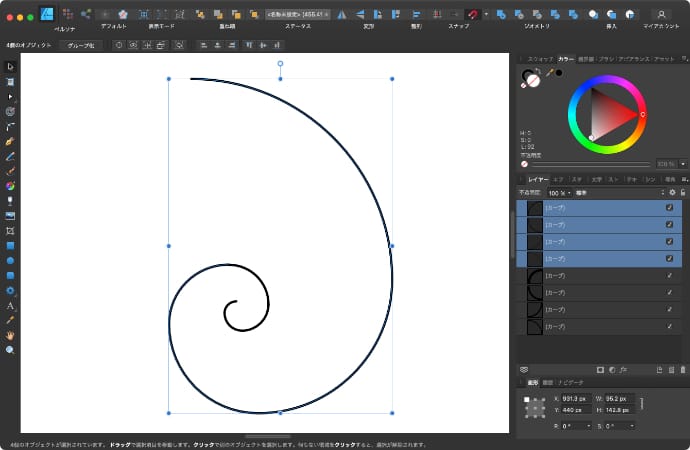This screenshot has height=450, width=690.
Task: Select the View hand tool
Action: (x=10, y=335)
